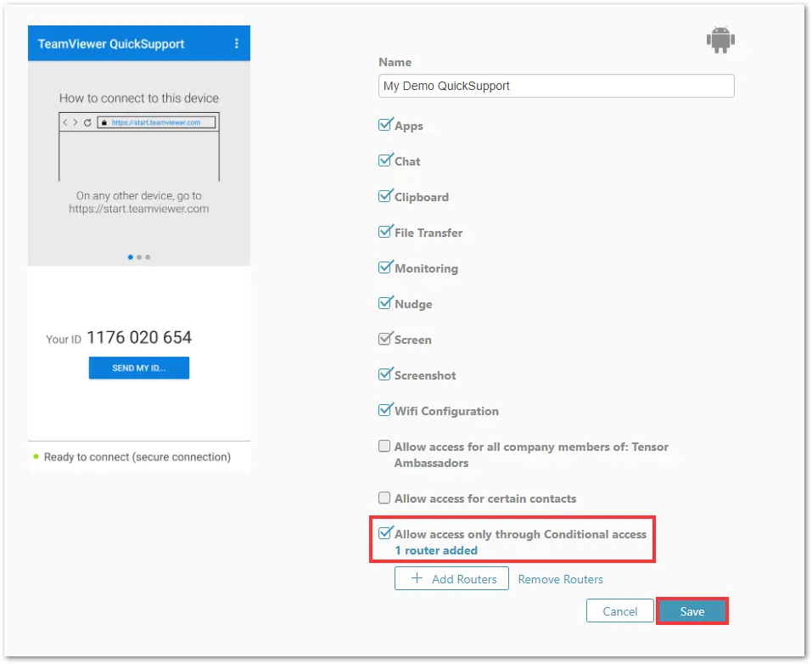Disable the Wifi Configuration checkbox

coord(384,410)
